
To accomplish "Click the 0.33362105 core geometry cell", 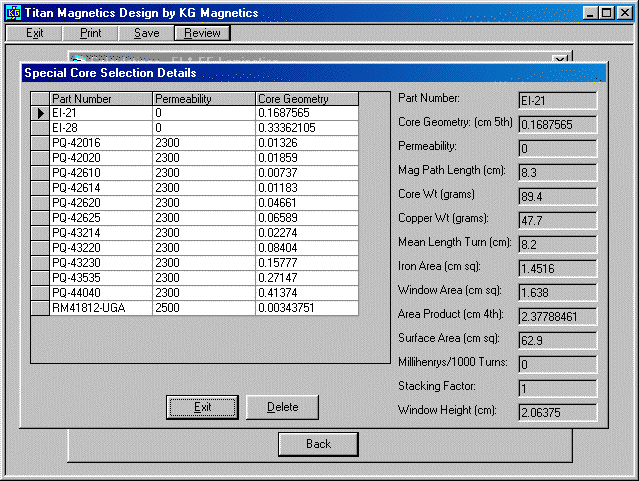I will [x=307, y=128].
